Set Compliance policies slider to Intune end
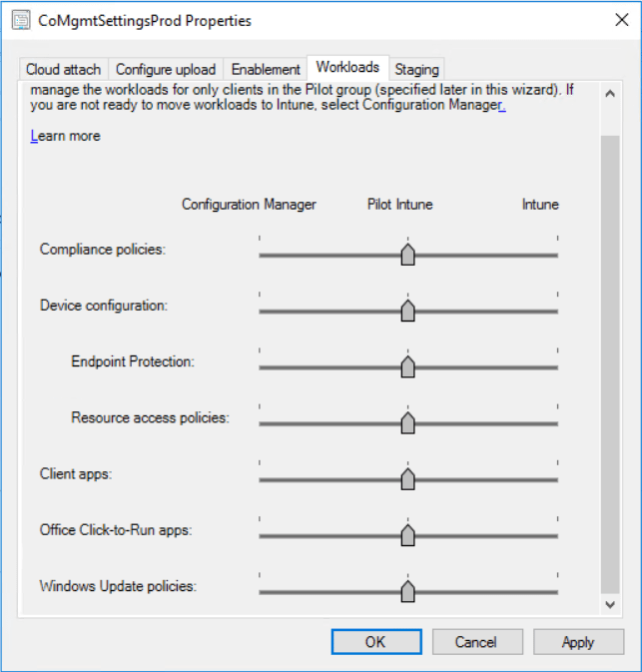 pos(556,255)
